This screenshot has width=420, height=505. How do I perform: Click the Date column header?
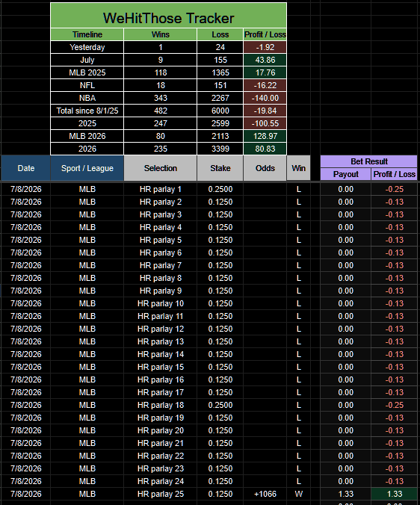[x=25, y=168]
